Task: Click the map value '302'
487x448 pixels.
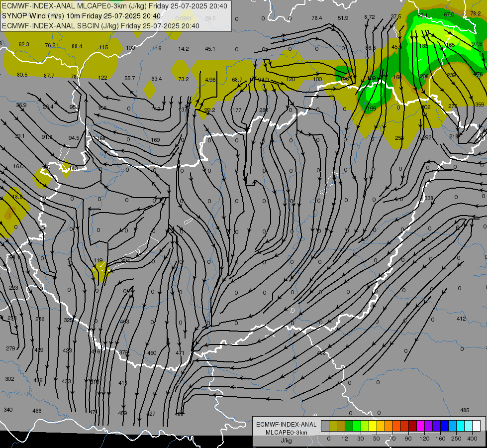Action: 9,379
